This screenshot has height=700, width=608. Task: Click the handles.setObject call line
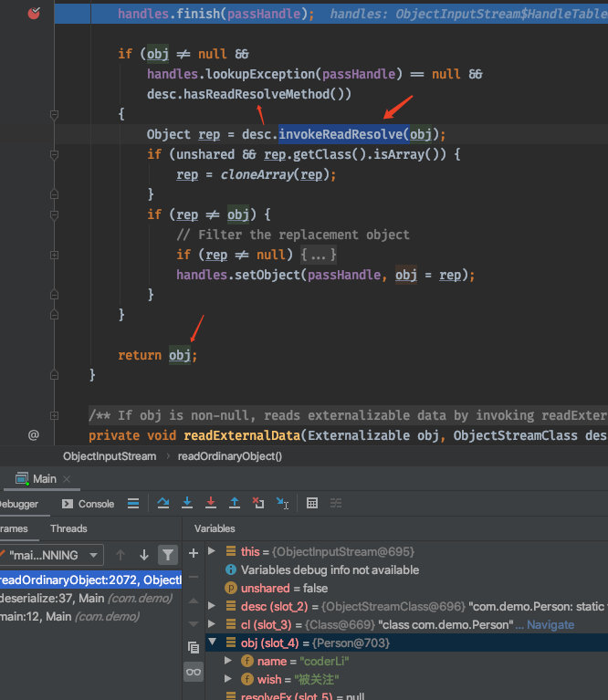tap(325, 275)
